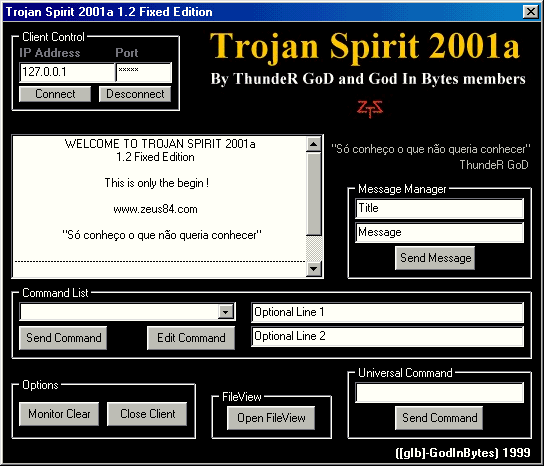Click the Connect button
544x466 pixels.
click(x=55, y=94)
